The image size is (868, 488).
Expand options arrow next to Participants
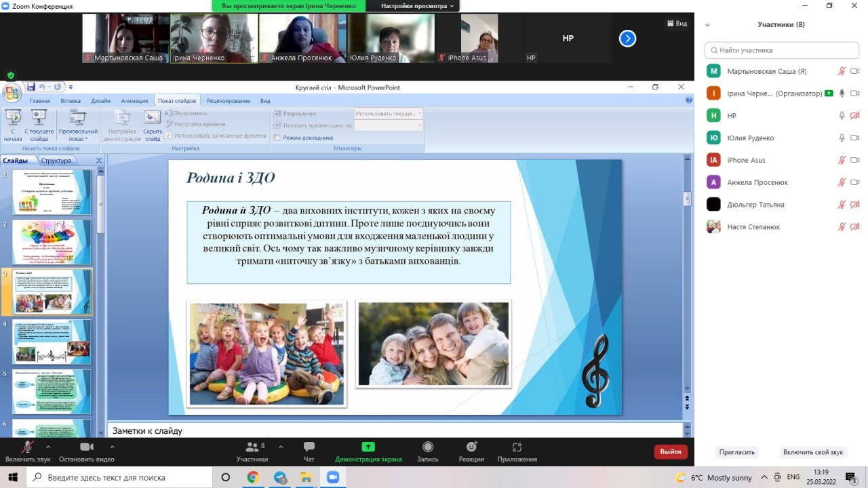pyautogui.click(x=281, y=447)
